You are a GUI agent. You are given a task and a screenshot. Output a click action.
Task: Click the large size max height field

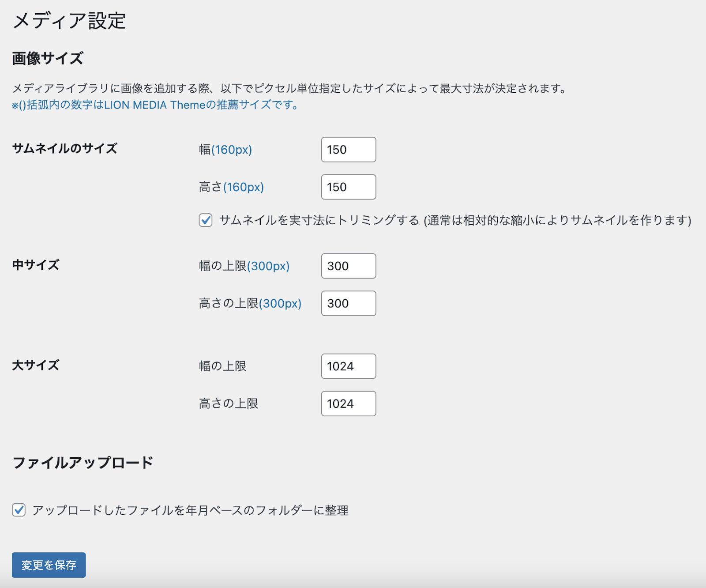coord(349,403)
